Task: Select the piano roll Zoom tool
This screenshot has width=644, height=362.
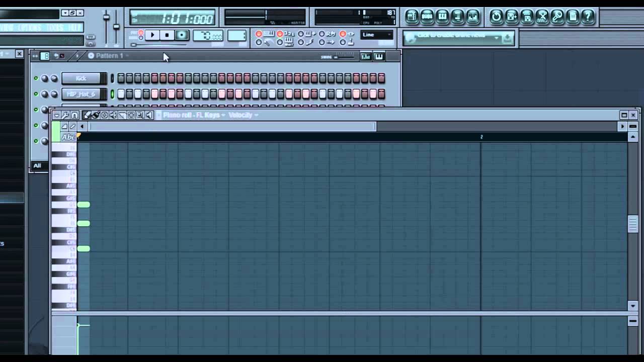Action: click(x=140, y=115)
